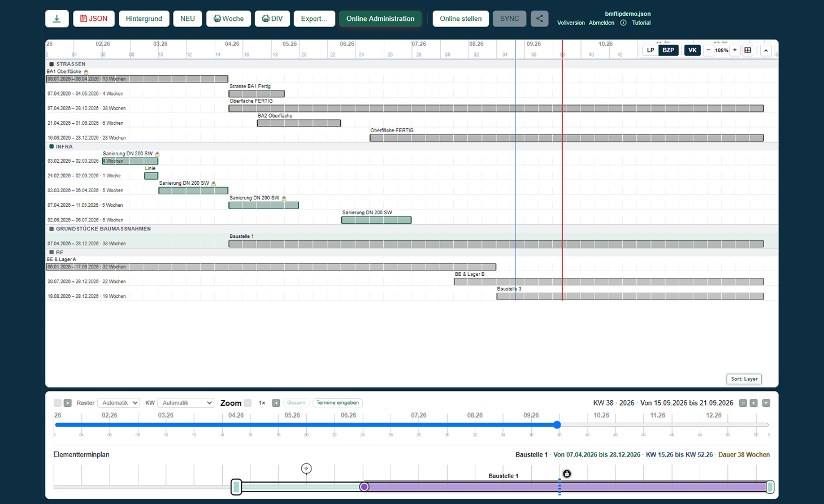Image resolution: width=824 pixels, height=504 pixels.
Task: Collapse the BE group
Action: (x=51, y=253)
